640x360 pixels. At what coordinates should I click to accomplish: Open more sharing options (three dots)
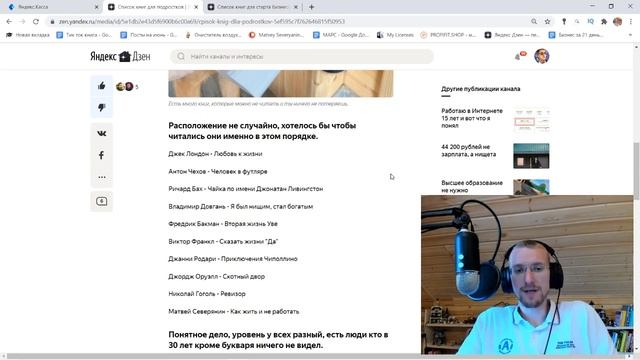click(x=102, y=177)
